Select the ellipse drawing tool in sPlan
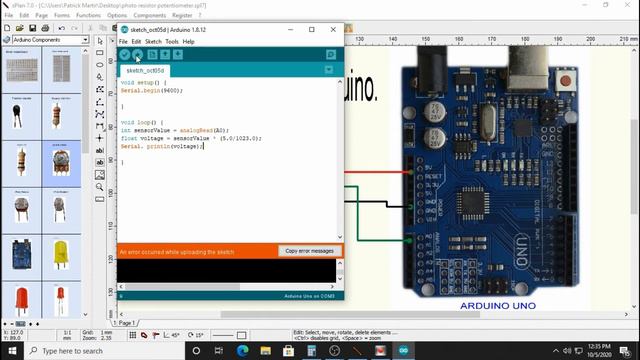 click(100, 65)
